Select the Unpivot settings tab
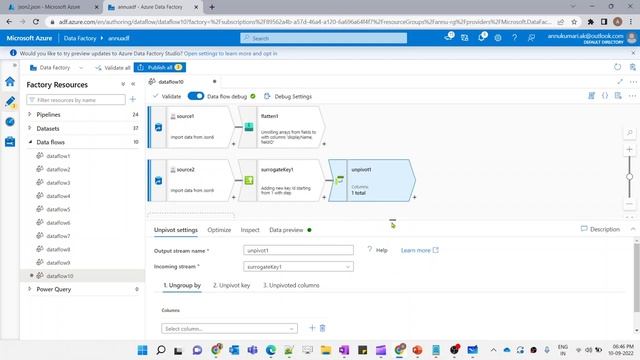This screenshot has height=360, width=640. point(176,230)
